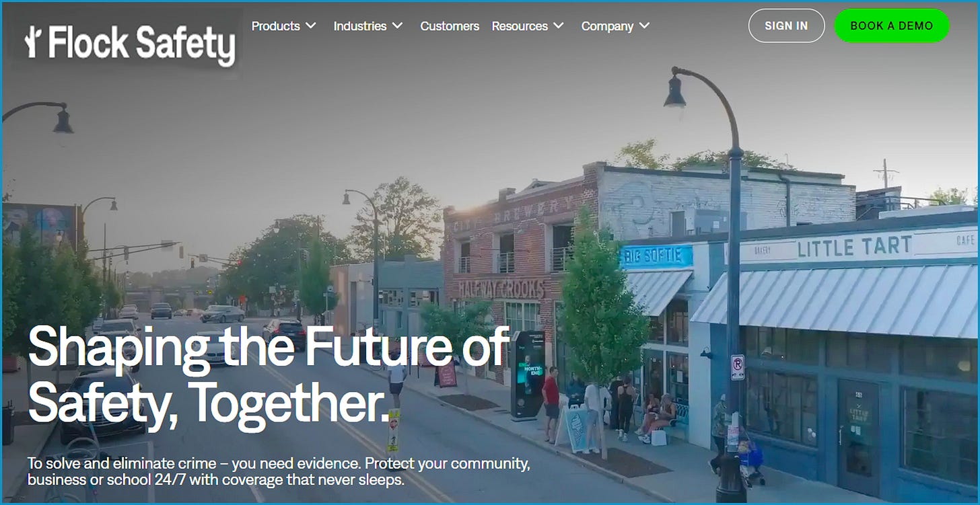Viewport: 980px width, 505px height.
Task: Expand the chevron next to Products
Action: (310, 26)
